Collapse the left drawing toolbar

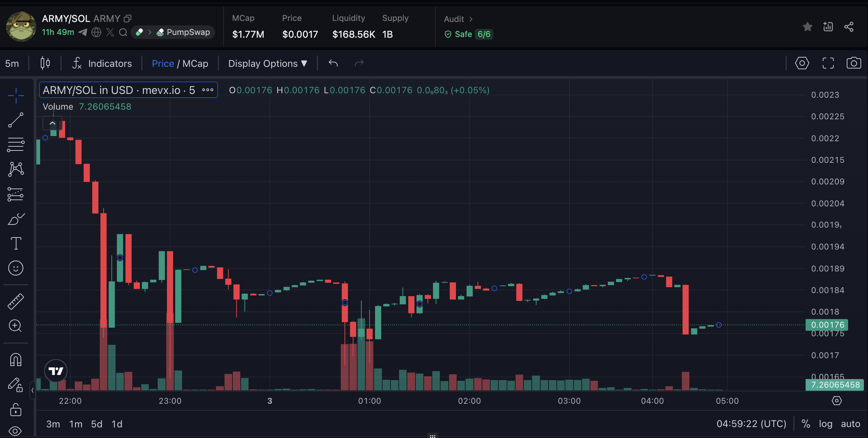pyautogui.click(x=33, y=390)
